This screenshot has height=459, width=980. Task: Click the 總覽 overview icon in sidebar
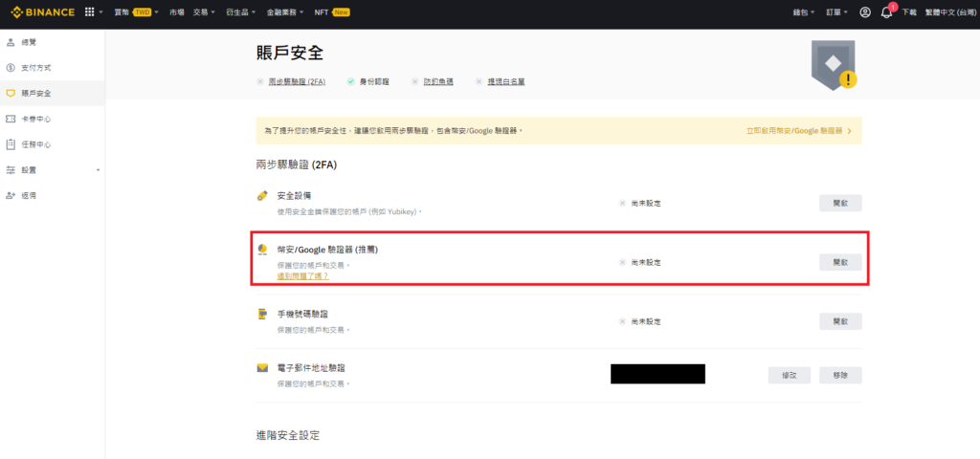(11, 43)
